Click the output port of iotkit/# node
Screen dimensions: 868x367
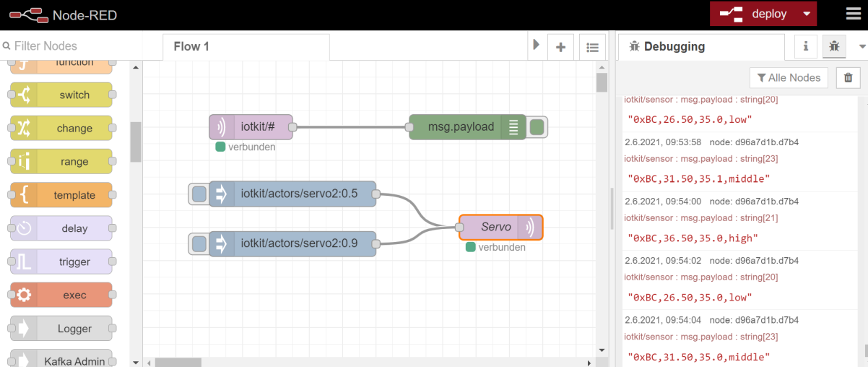point(292,127)
